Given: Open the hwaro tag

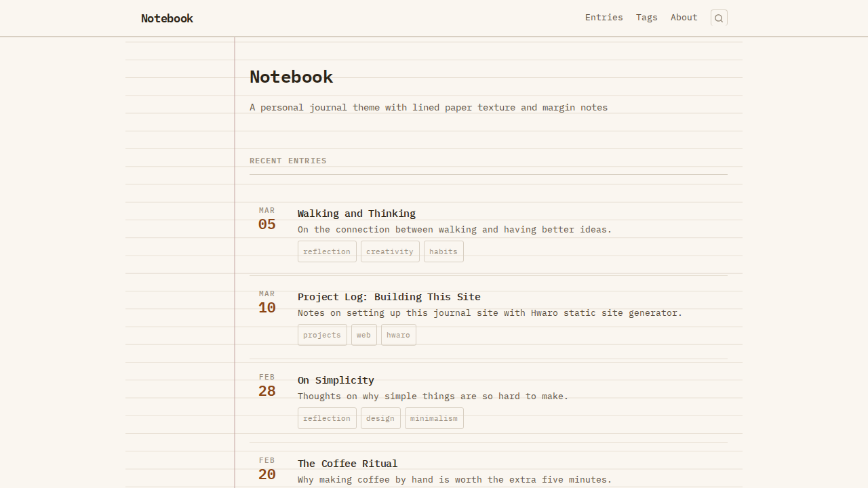Looking at the screenshot, I should [x=398, y=335].
